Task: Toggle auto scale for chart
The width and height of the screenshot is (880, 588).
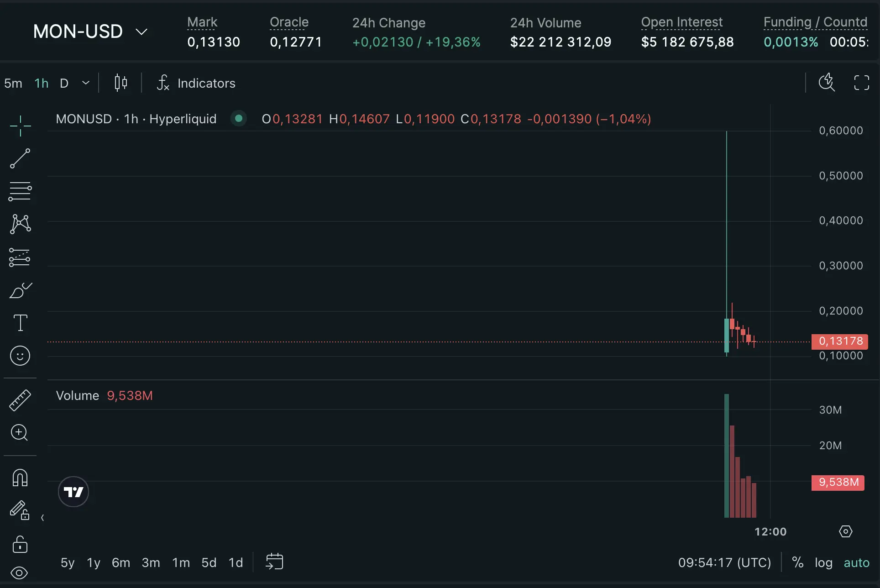Action: 856,562
